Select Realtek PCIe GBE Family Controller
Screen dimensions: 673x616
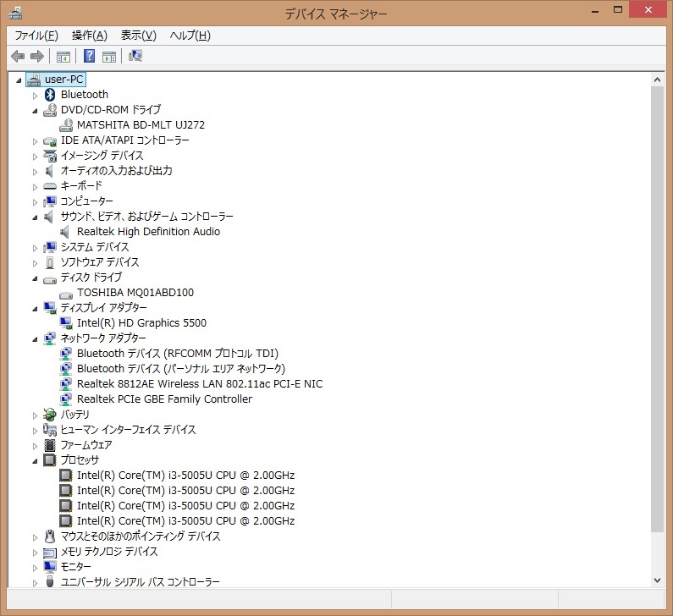(x=164, y=399)
